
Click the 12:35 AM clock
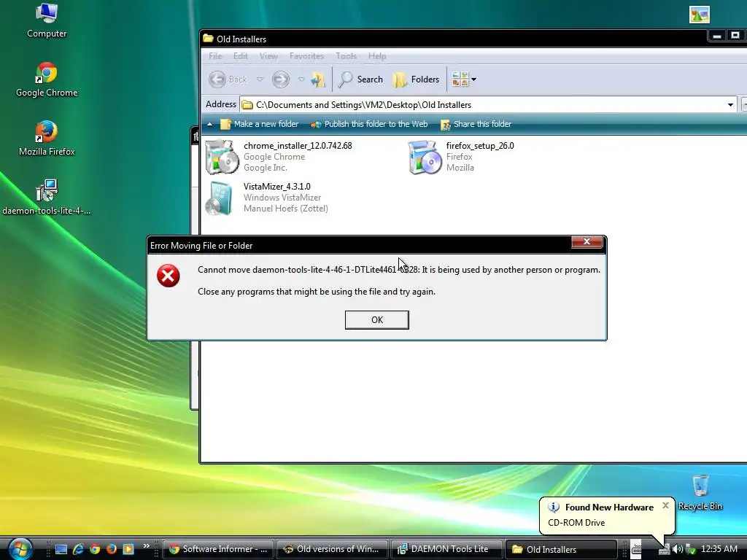719,549
